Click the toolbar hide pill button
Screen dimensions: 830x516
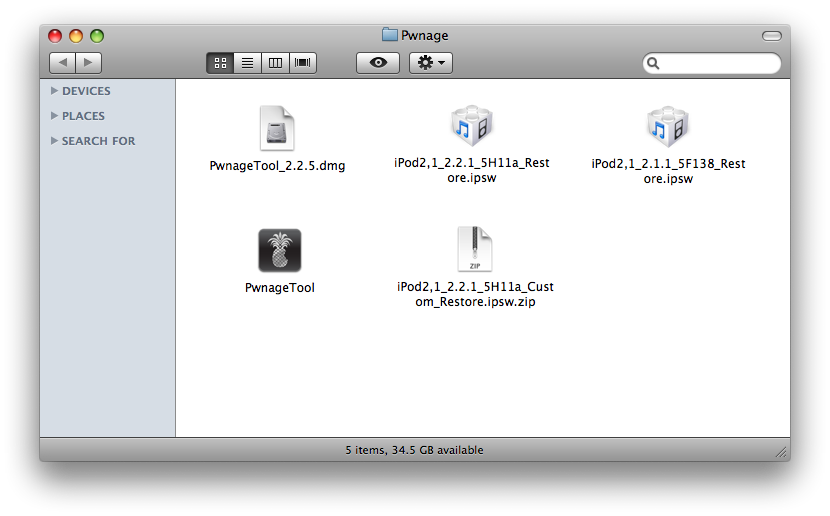coord(771,36)
